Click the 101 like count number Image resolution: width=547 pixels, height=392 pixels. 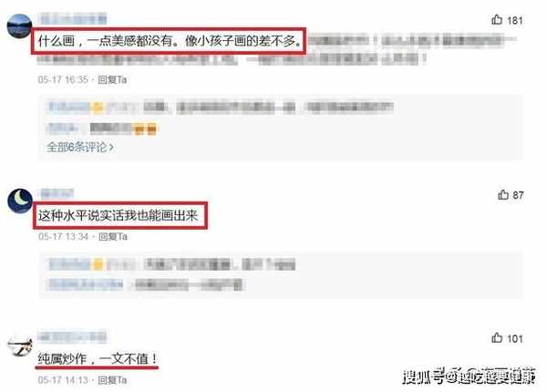pos(514,338)
